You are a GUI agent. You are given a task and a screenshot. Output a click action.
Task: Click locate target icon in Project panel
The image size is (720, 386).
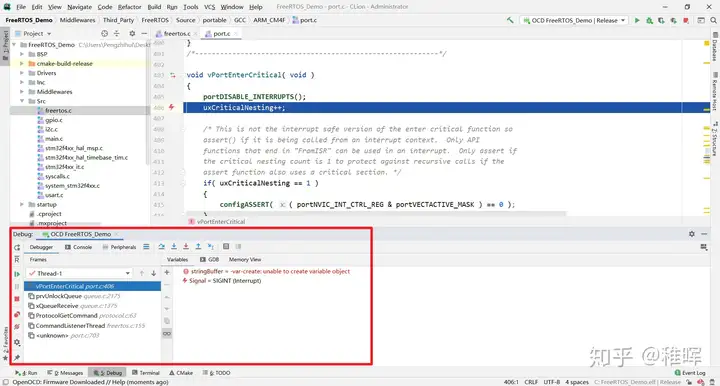pos(105,34)
